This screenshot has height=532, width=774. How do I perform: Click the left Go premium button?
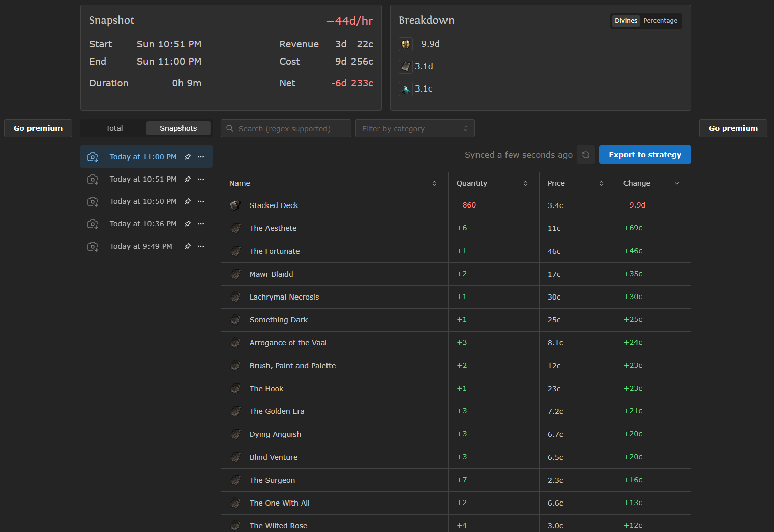pyautogui.click(x=38, y=128)
